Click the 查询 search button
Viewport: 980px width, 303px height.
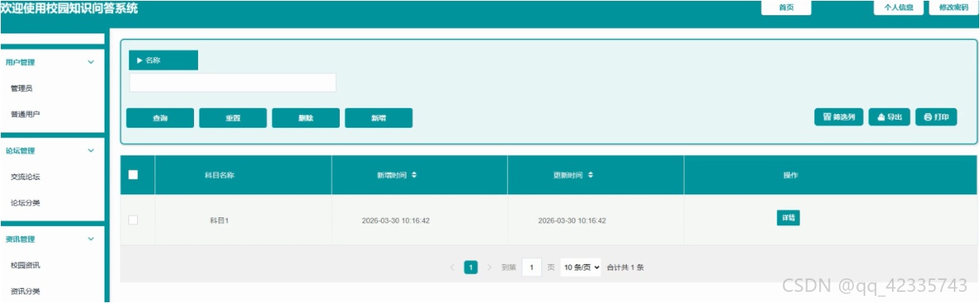point(160,118)
